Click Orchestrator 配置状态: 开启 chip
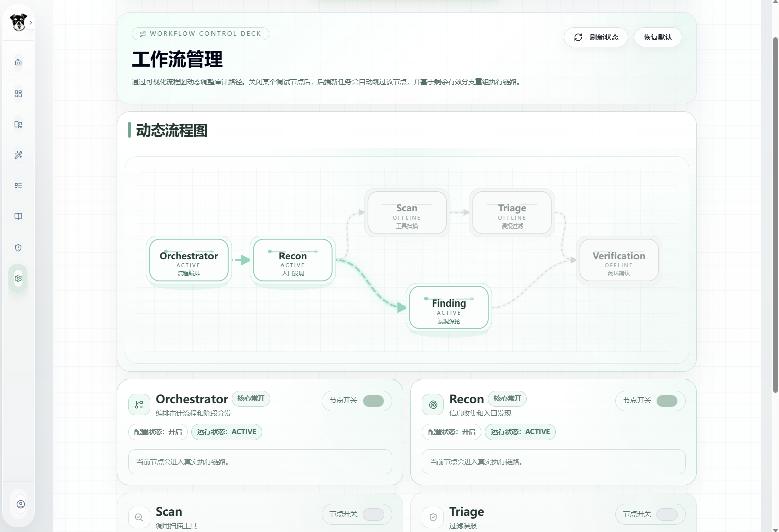779x532 pixels. [x=158, y=432]
